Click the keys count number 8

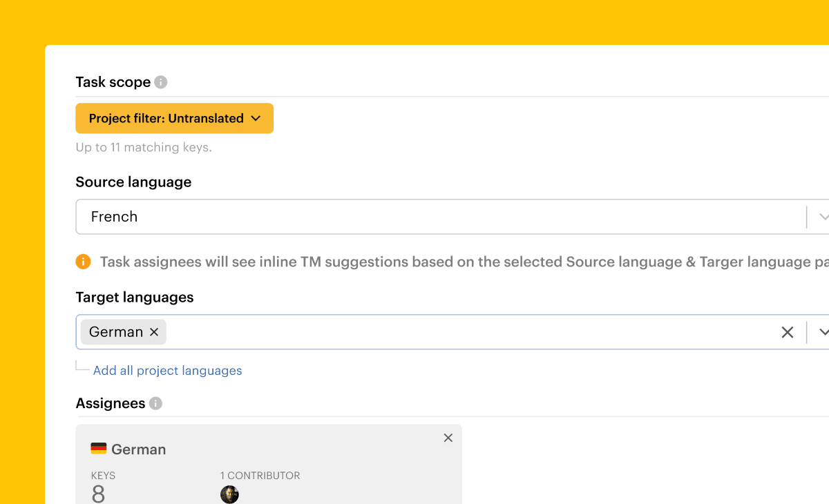98,494
